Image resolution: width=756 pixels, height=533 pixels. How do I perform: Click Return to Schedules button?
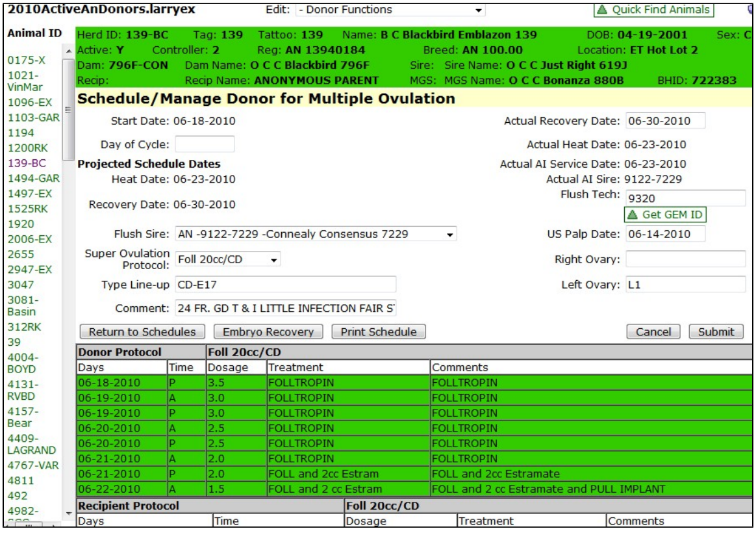[142, 332]
